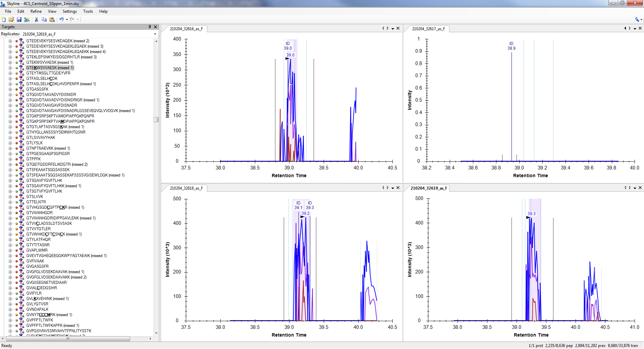Click the Targets vertical scrollbar thumb
This screenshot has width=644, height=349.
156,120
